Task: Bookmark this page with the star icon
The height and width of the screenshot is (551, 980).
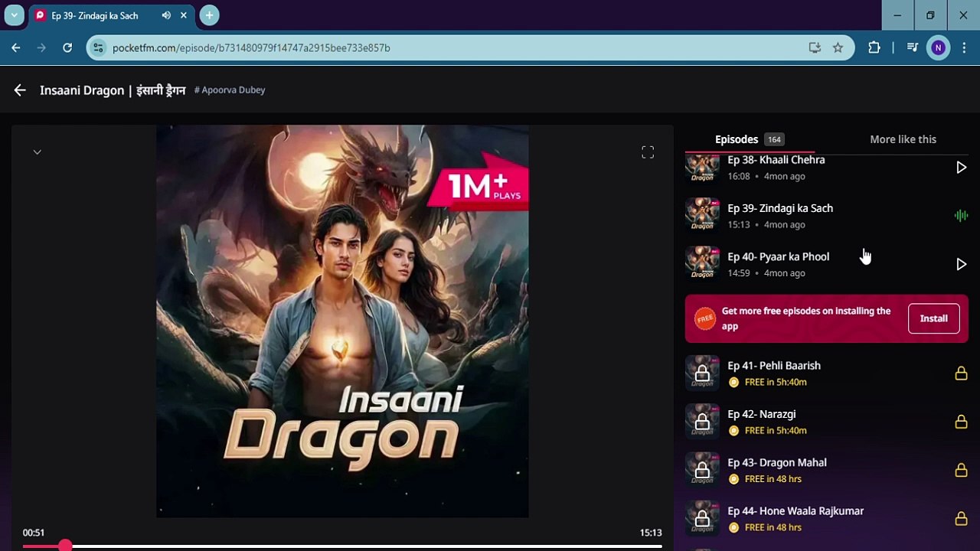Action: click(838, 47)
